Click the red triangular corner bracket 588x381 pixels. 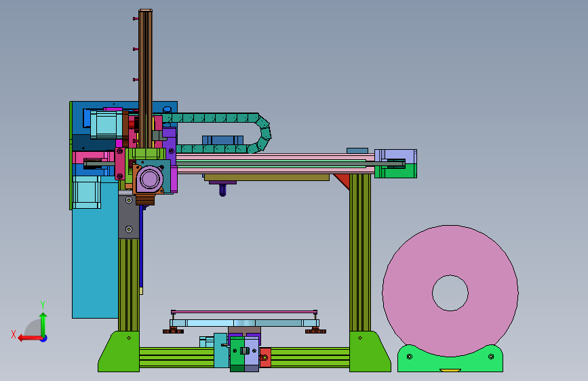[345, 181]
